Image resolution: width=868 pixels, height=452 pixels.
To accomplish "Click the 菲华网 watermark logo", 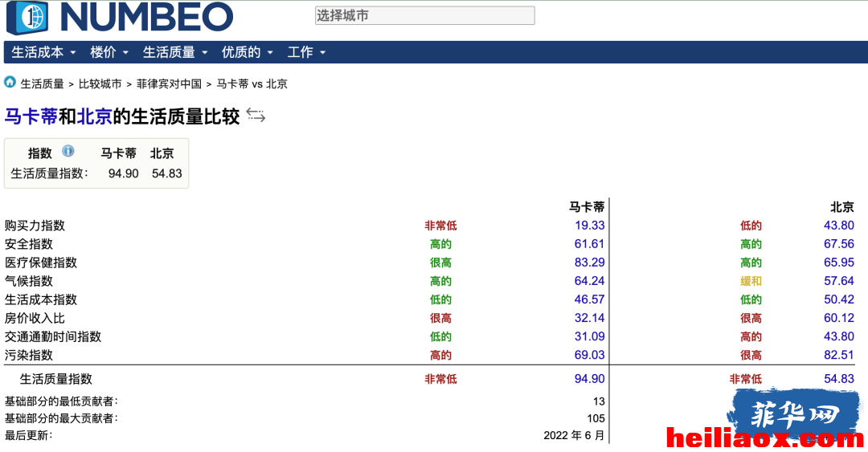I will tap(794, 414).
